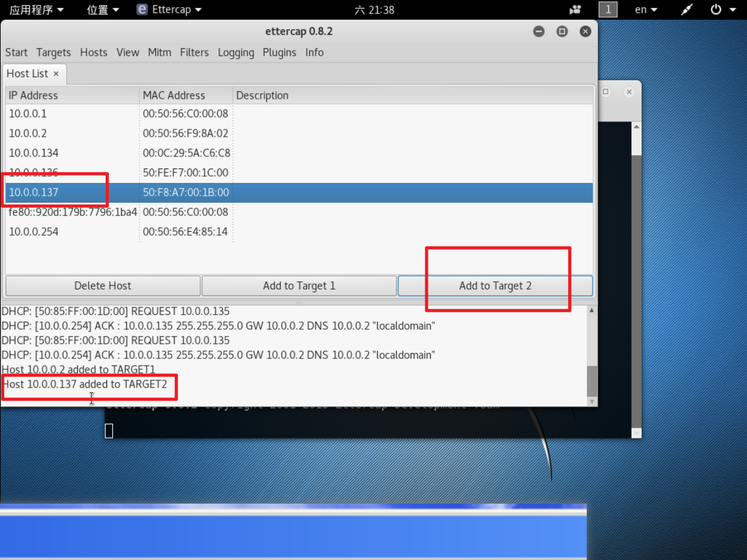Sort by IP Address column header
Viewport: 747px width, 560px height.
[x=72, y=95]
